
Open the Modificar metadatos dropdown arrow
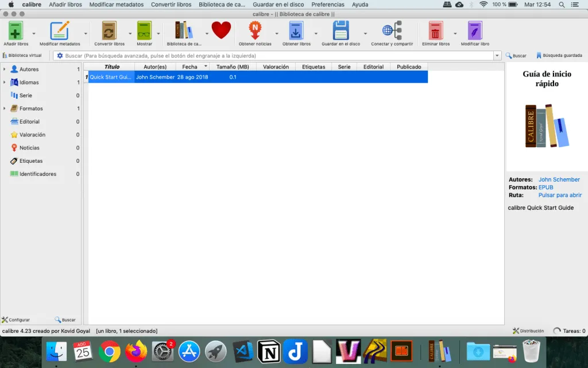click(86, 33)
